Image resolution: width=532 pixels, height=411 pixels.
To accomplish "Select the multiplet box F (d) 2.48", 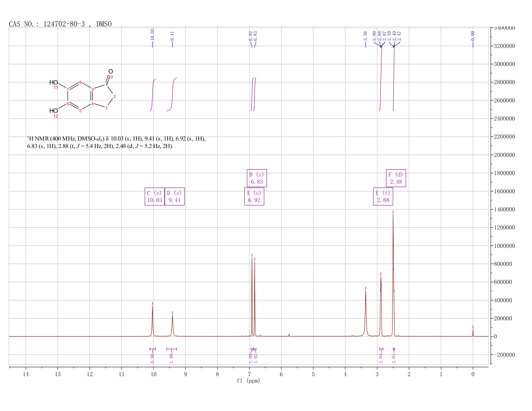I will pos(396,178).
